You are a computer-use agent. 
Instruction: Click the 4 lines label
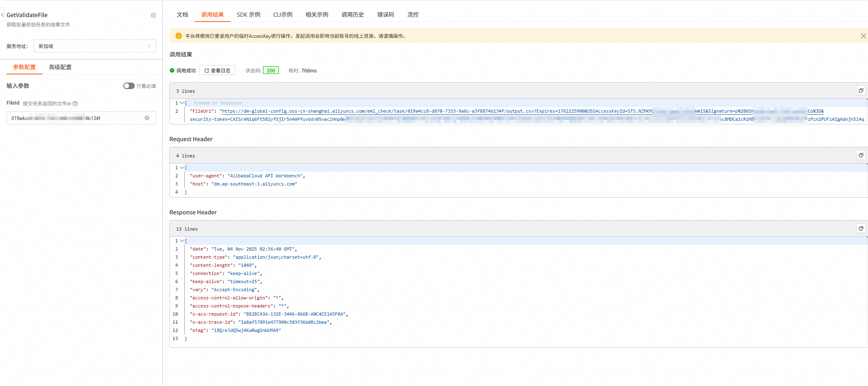point(186,156)
